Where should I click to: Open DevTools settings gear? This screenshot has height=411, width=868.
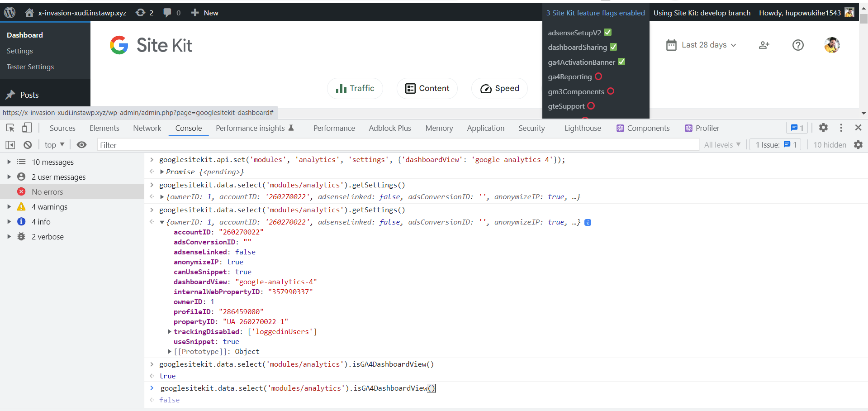point(823,128)
